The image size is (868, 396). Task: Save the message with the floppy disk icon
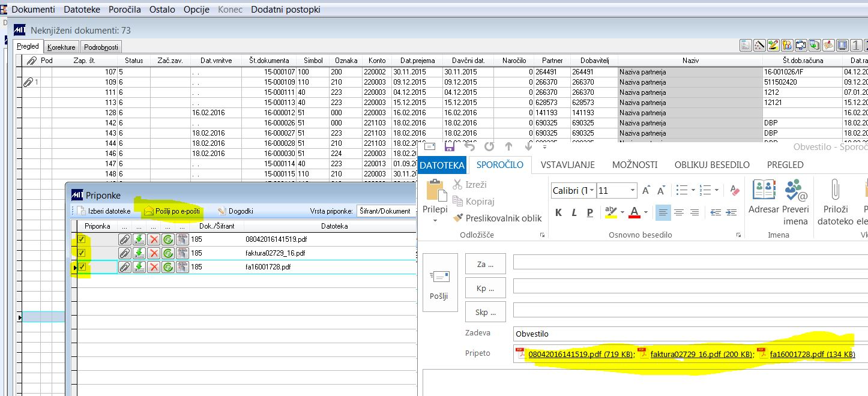pos(449,146)
